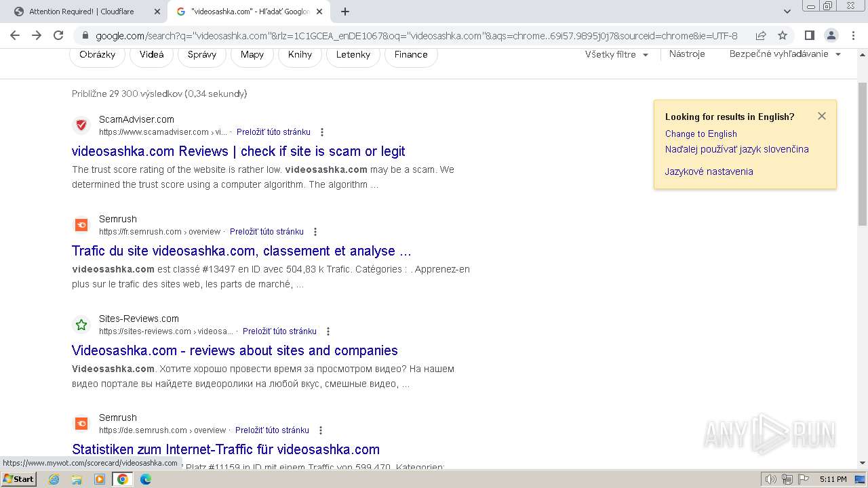
Task: Translate the sites-reviews.com result page
Action: tap(279, 331)
